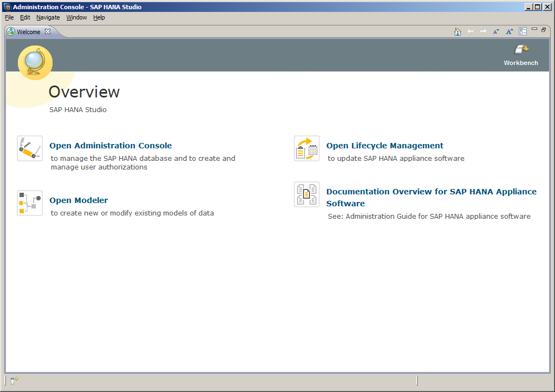Close the Welcome tab
The height and width of the screenshot is (392, 555).
click(x=48, y=31)
